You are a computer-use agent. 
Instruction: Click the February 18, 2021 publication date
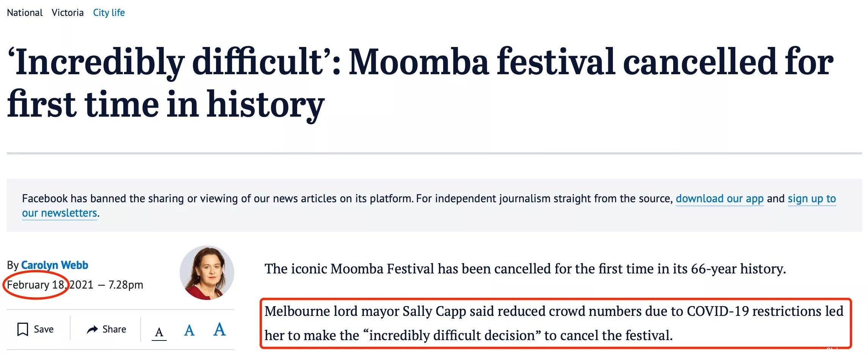click(x=50, y=285)
